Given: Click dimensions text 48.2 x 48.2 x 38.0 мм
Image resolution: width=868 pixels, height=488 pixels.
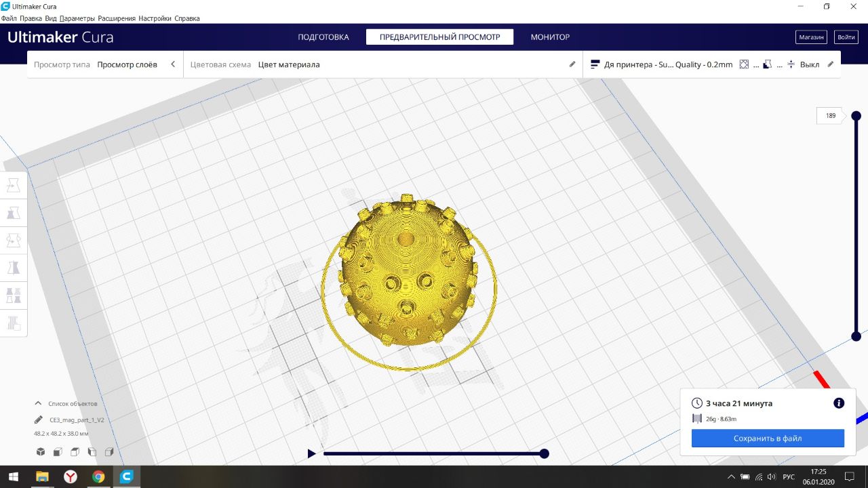Looking at the screenshot, I should pyautogui.click(x=61, y=433).
